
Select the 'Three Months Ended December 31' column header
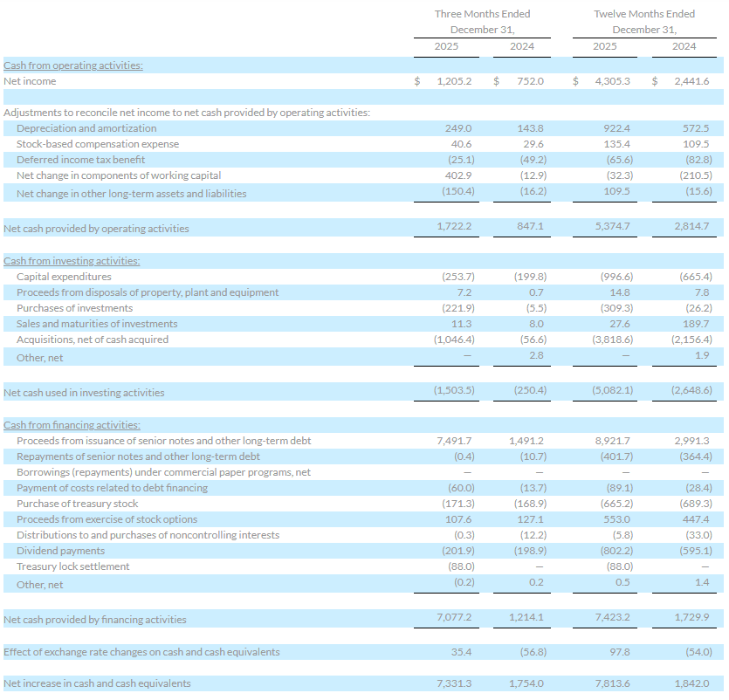tap(482, 22)
